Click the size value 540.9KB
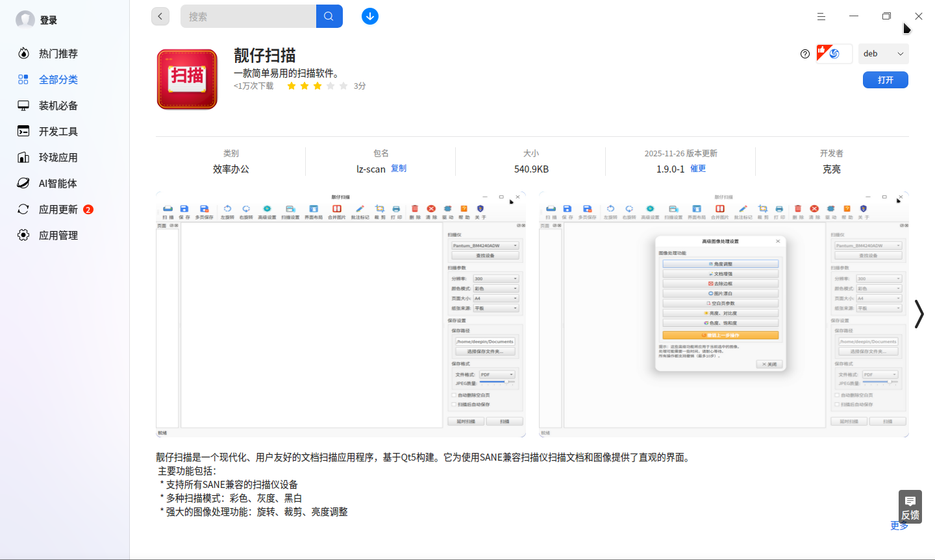Viewport: 935px width, 560px height. (x=531, y=169)
